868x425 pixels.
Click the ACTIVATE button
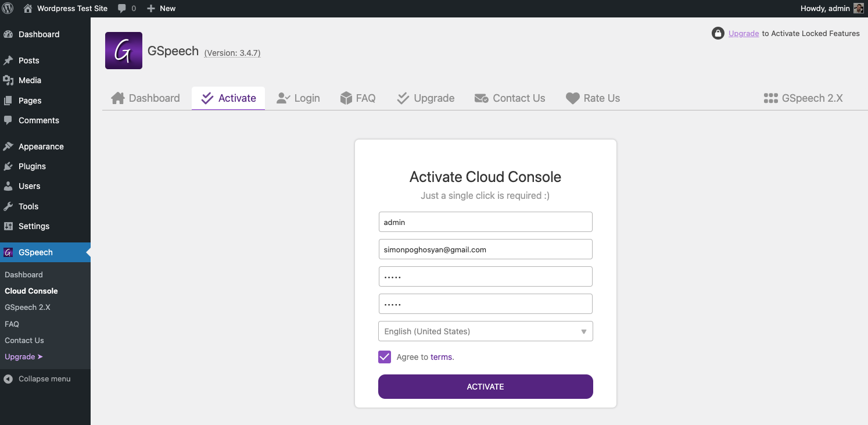click(486, 387)
